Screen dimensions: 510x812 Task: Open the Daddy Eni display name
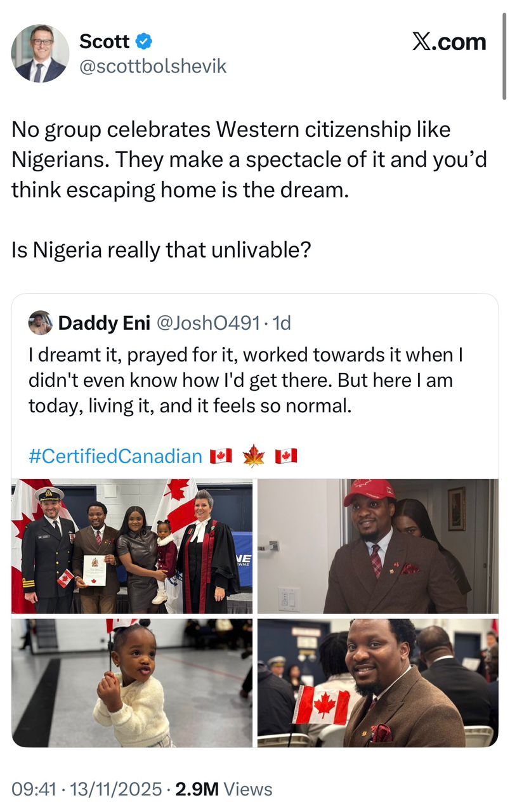click(104, 323)
